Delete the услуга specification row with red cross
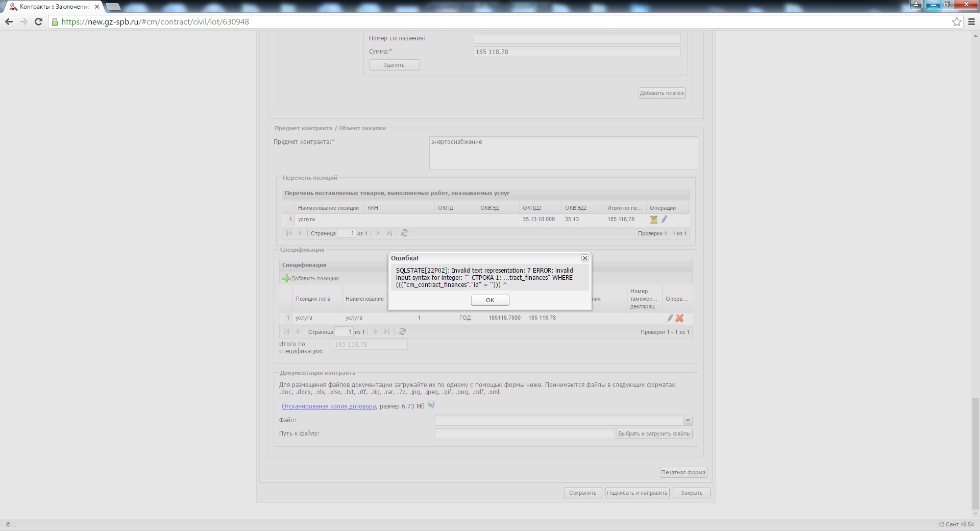This screenshot has height=531, width=980. click(x=679, y=318)
